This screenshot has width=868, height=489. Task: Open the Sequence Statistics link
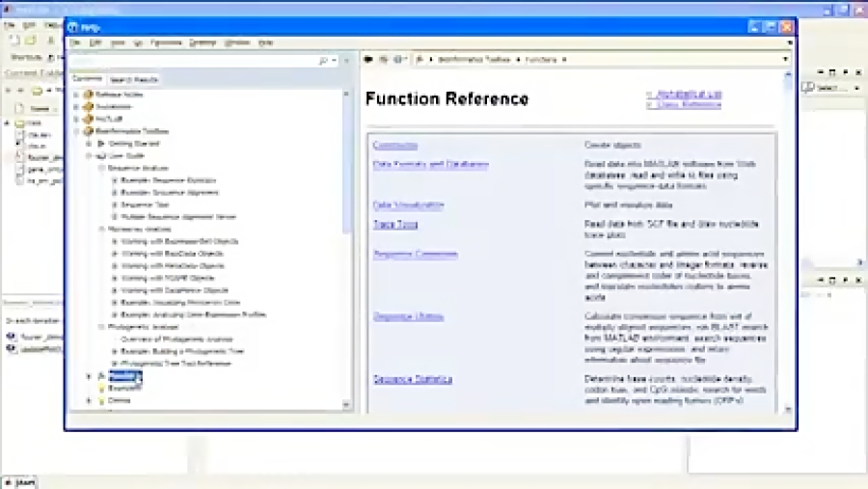[x=413, y=379]
